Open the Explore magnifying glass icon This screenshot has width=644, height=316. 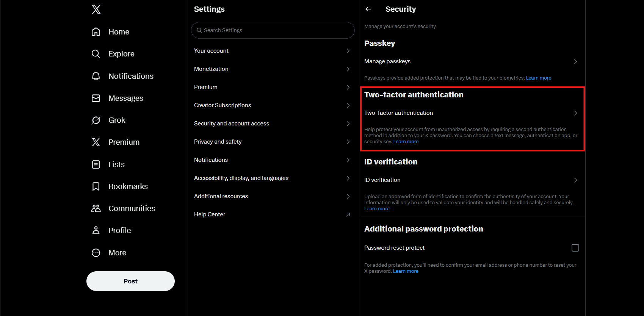[96, 54]
